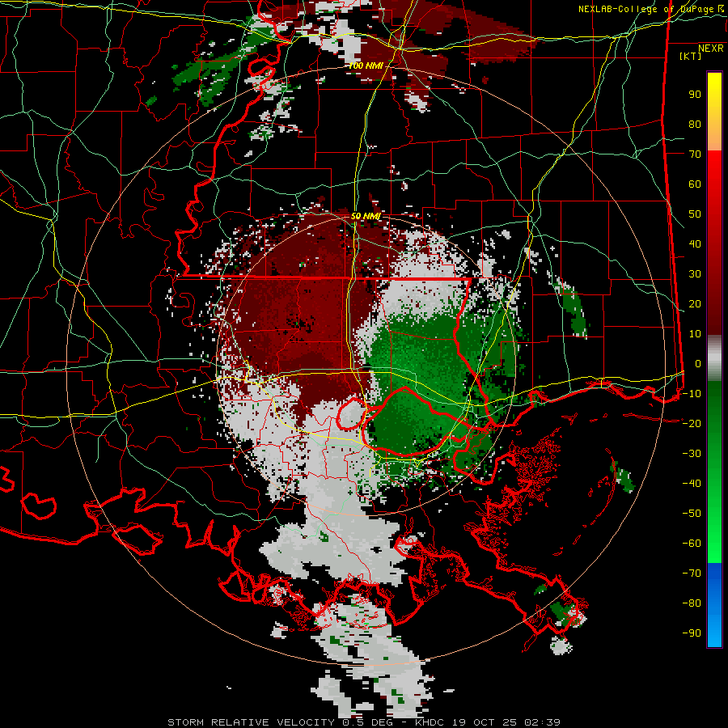Select the 50 NMI range ring label
This screenshot has height=728, width=728.
(x=366, y=216)
